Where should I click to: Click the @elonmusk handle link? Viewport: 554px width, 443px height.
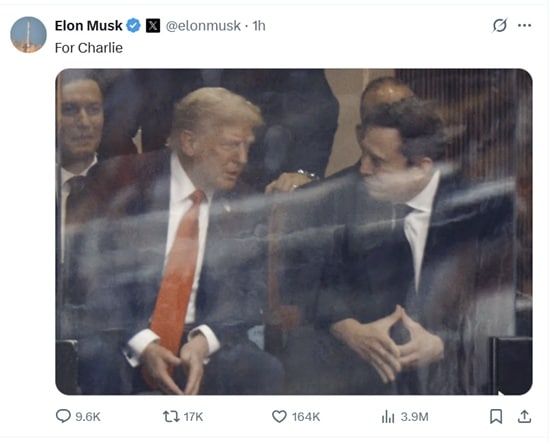click(x=203, y=26)
